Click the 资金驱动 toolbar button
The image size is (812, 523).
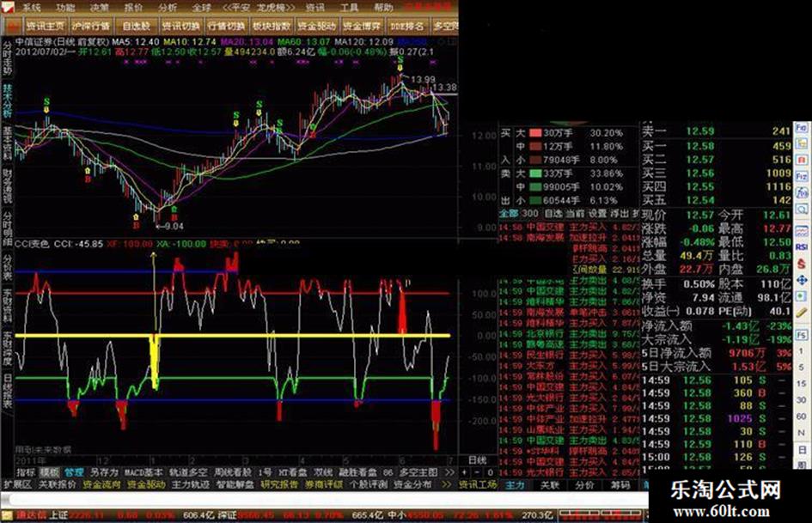click(x=316, y=26)
